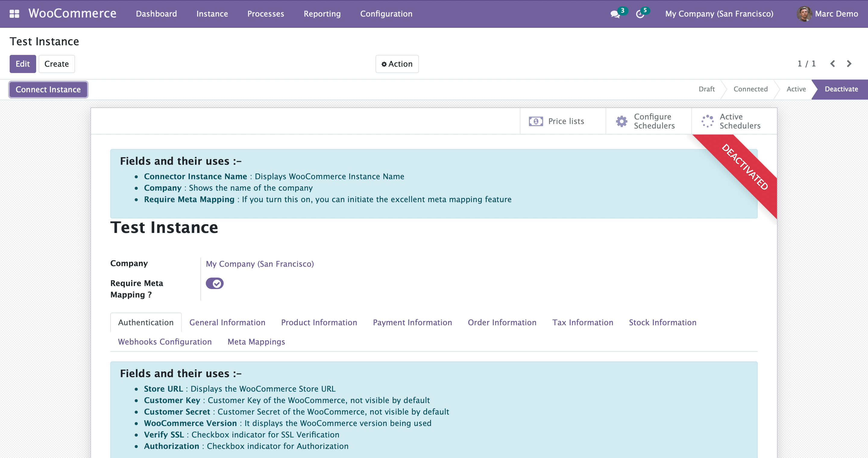Image resolution: width=868 pixels, height=458 pixels.
Task: Switch to the Meta Mappings tab
Action: pyautogui.click(x=256, y=342)
